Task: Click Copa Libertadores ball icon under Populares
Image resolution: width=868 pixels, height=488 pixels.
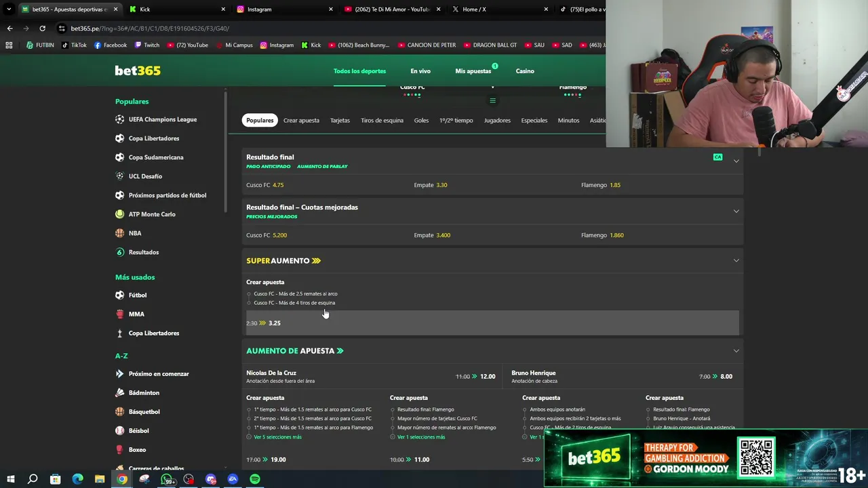Action: coord(120,138)
